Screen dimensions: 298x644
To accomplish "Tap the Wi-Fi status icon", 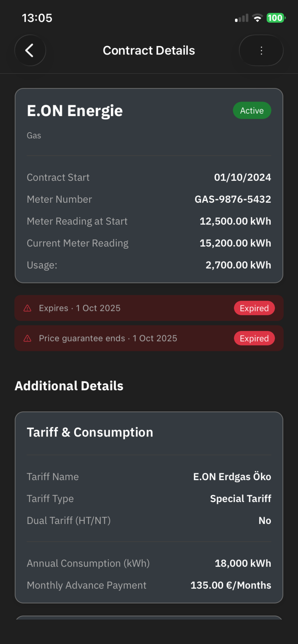I will (257, 18).
